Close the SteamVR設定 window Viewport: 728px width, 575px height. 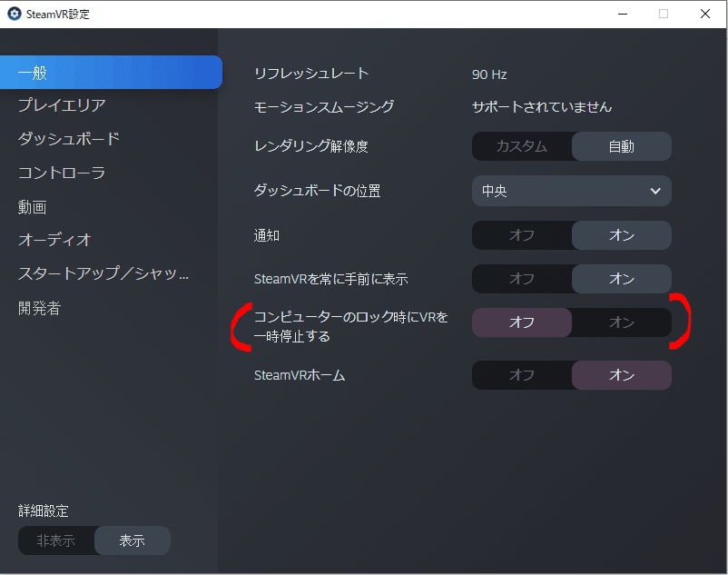pos(705,14)
